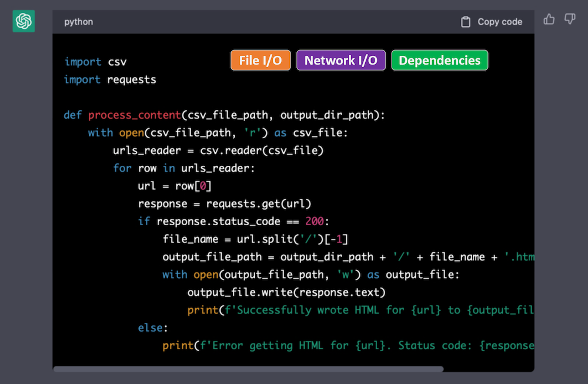The image size is (588, 384).
Task: Click the import requests statement
Action: pos(109,79)
